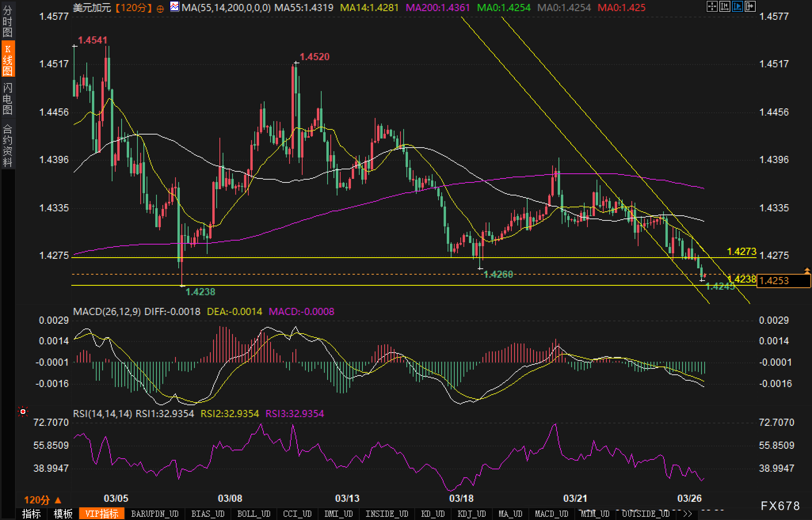Image resolution: width=812 pixels, height=520 pixels.
Task: Click the crosshair cursor icon at top right
Action: pyautogui.click(x=712, y=7)
